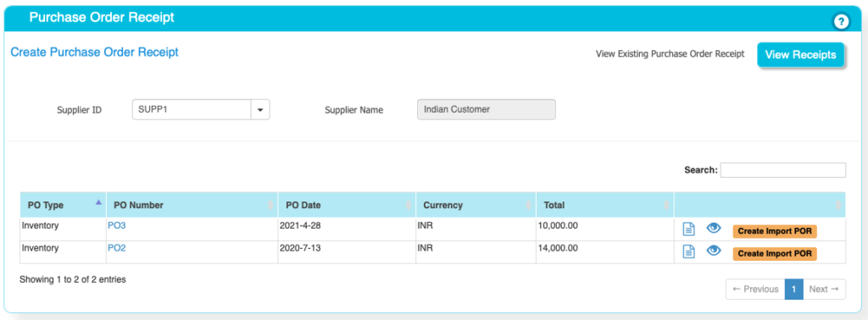View PO2 details with eye icon

[x=714, y=251]
